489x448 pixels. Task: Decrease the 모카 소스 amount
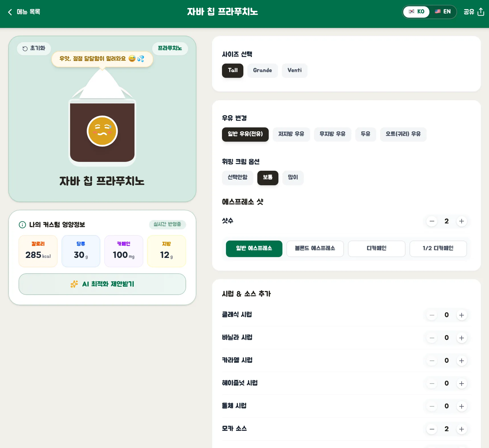432,429
